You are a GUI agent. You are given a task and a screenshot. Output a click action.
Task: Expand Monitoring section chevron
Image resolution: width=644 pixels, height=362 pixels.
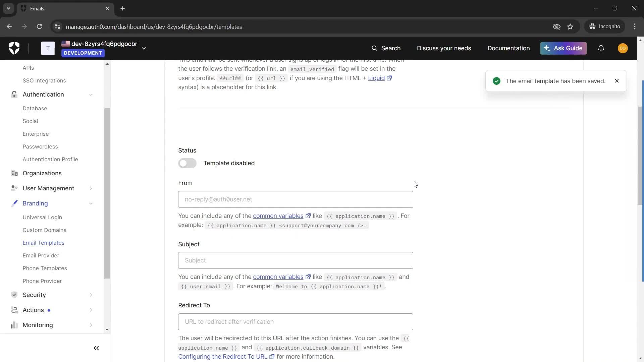[x=91, y=325]
